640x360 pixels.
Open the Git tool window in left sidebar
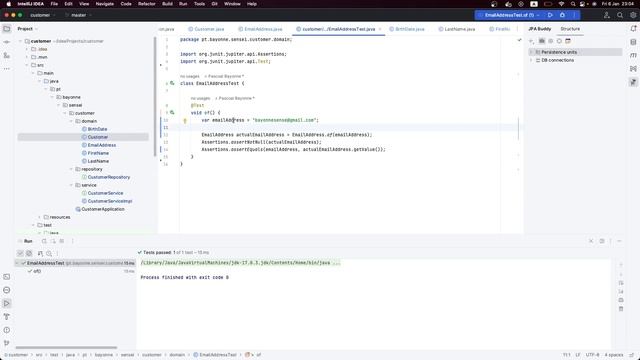coord(7,343)
